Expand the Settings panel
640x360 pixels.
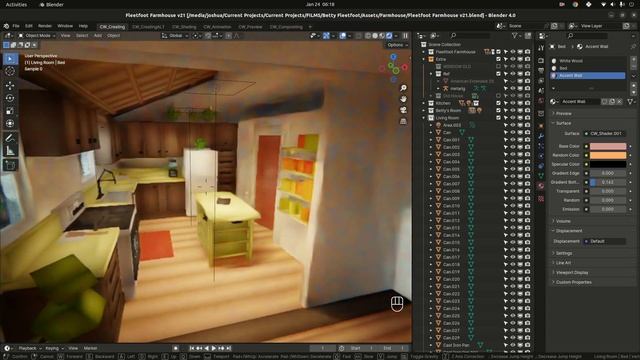[564, 253]
